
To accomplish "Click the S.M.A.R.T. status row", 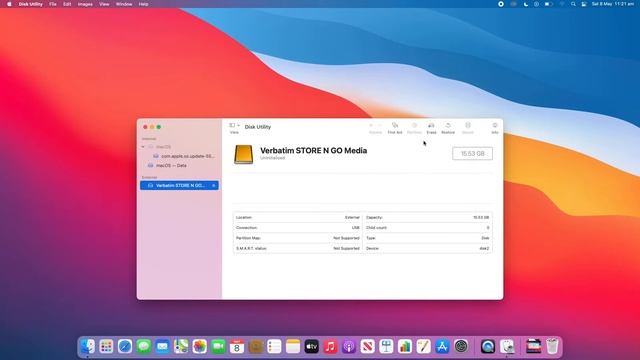I will point(297,248).
